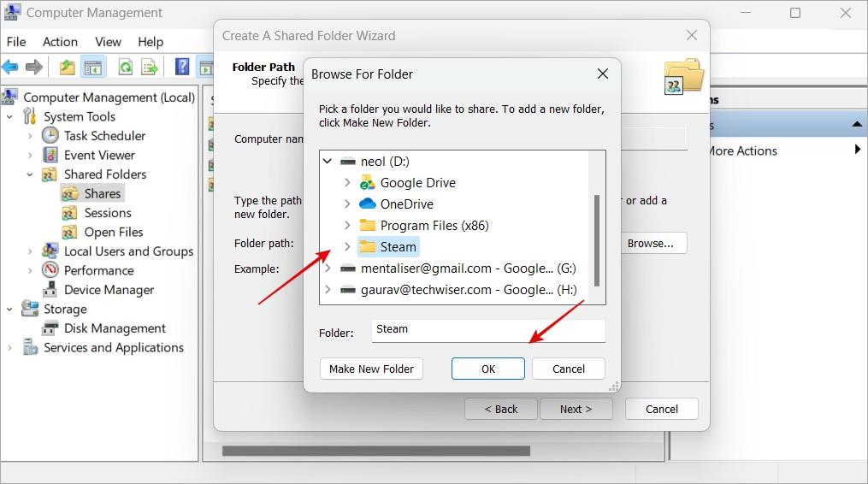Expand the Task Scheduler node
This screenshot has height=484, width=868.
[x=30, y=136]
